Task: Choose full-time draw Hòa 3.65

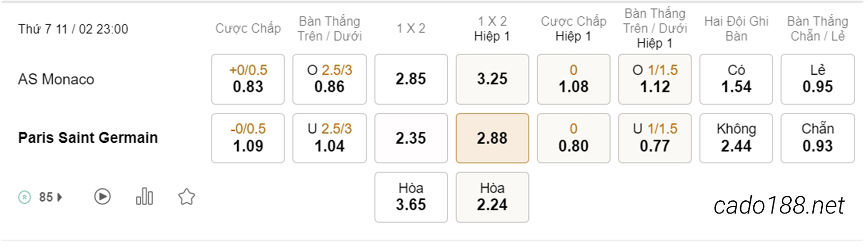Action: click(411, 197)
